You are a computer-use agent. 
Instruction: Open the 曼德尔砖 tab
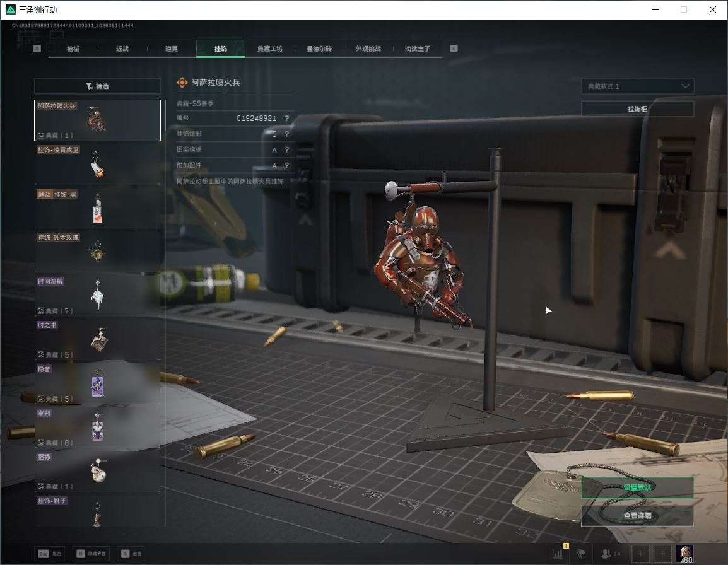319,49
